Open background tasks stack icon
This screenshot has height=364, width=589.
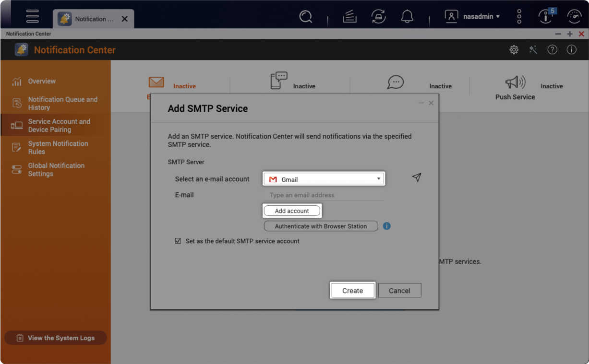coord(350,17)
